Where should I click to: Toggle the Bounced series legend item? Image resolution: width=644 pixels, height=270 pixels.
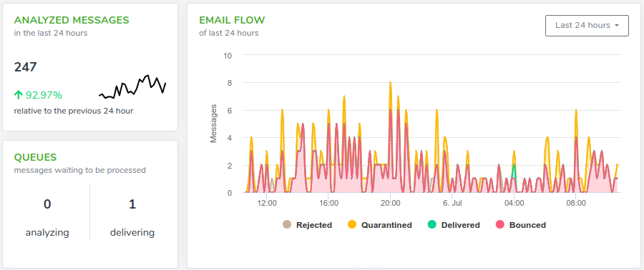click(x=521, y=224)
